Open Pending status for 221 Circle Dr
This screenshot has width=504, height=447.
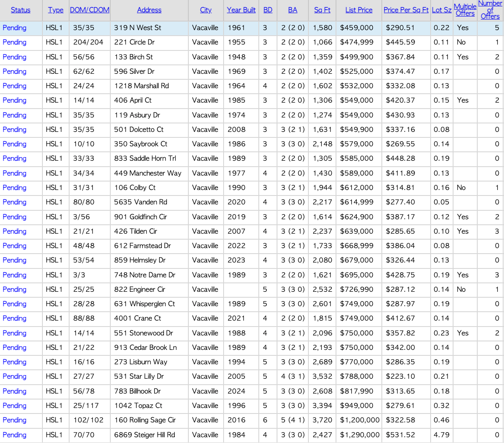click(14, 42)
